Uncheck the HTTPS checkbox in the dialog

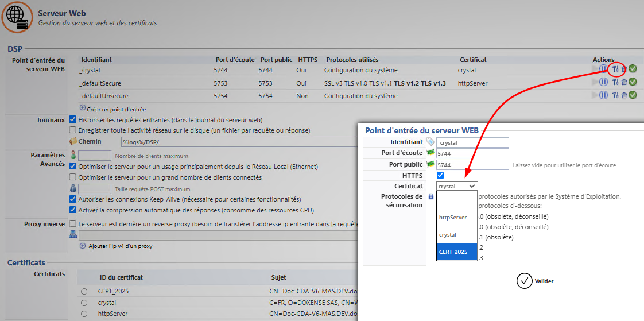[x=440, y=175]
